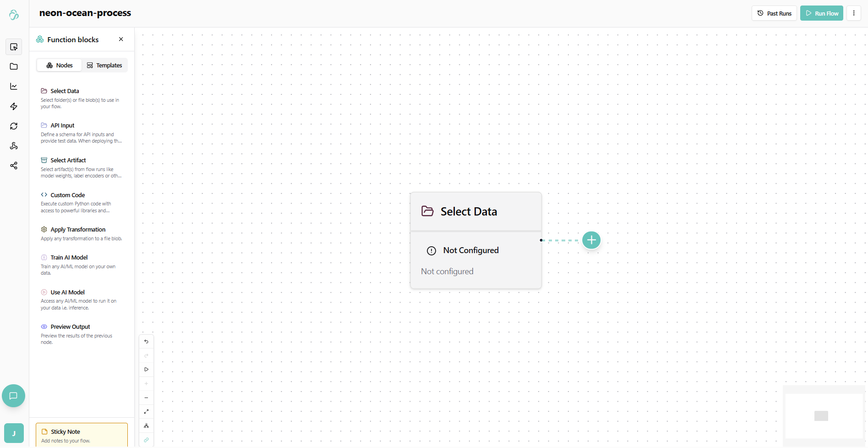Select the Custom Code function block

67,195
